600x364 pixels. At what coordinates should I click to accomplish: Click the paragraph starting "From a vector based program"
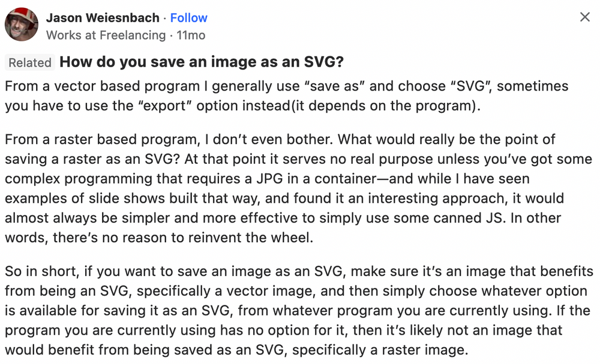tap(287, 96)
